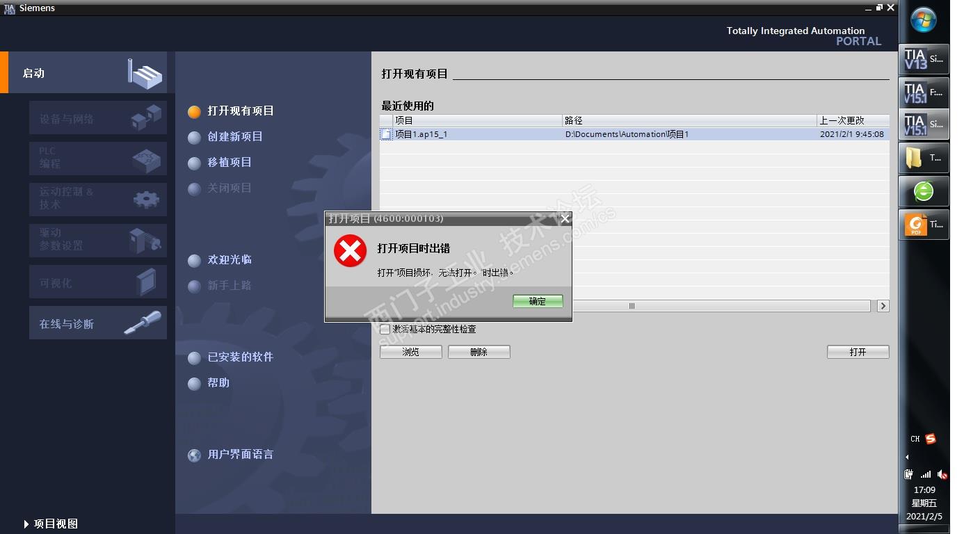Screen dimensions: 980x534
Task: Click the CH language indicator
Action: click(915, 439)
